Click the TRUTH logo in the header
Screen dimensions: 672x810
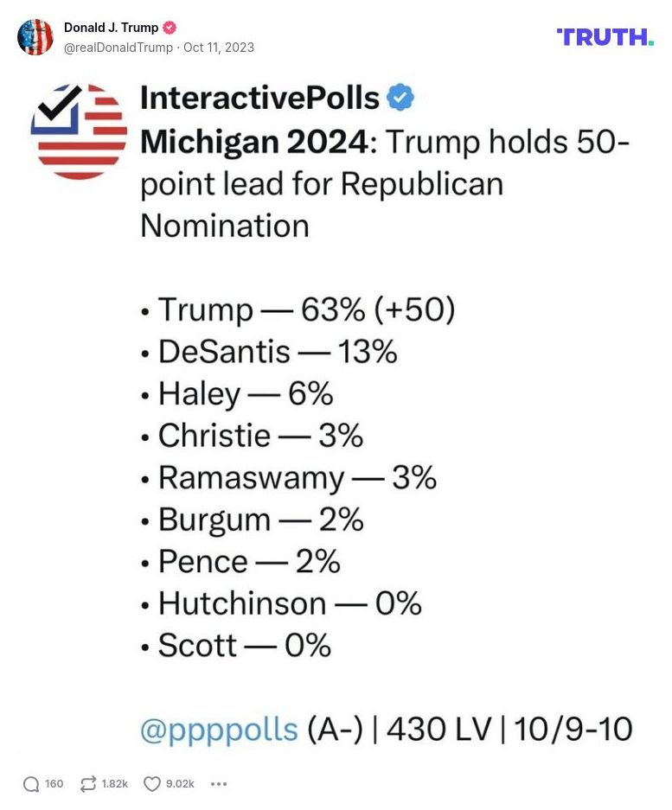[x=605, y=36]
